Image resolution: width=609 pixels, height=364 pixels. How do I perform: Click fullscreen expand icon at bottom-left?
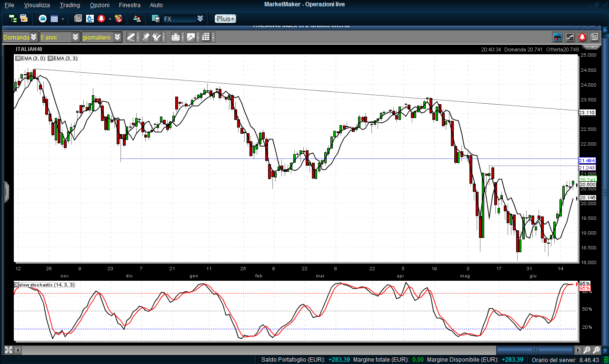pyautogui.click(x=8, y=350)
